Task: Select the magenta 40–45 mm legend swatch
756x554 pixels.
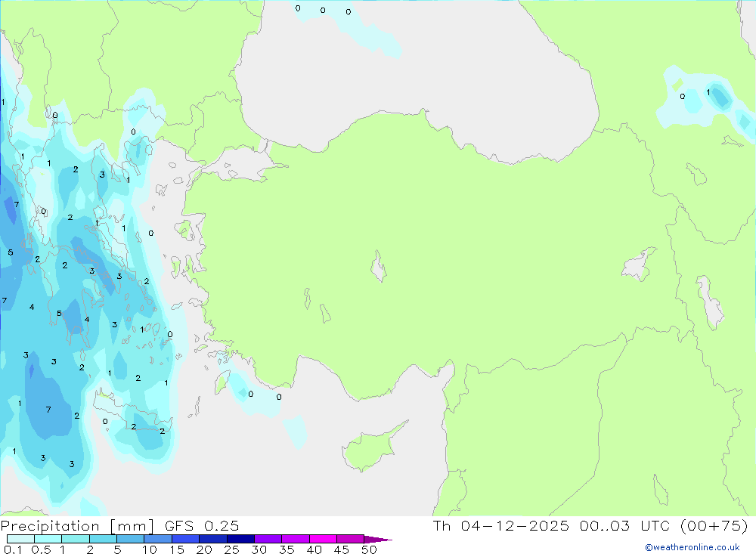Action: 323,539
